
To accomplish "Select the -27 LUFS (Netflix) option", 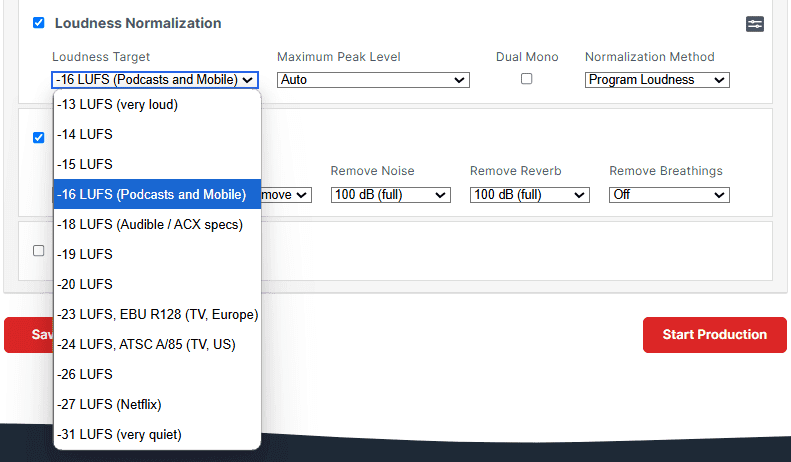I will (x=157, y=405).
